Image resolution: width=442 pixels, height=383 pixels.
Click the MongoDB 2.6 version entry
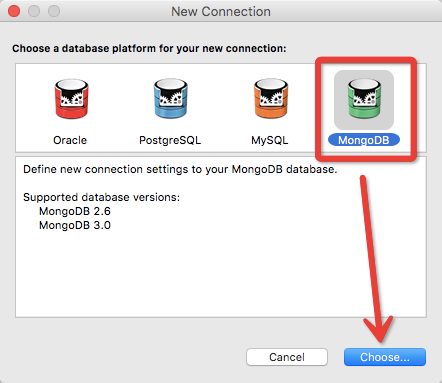coord(75,211)
